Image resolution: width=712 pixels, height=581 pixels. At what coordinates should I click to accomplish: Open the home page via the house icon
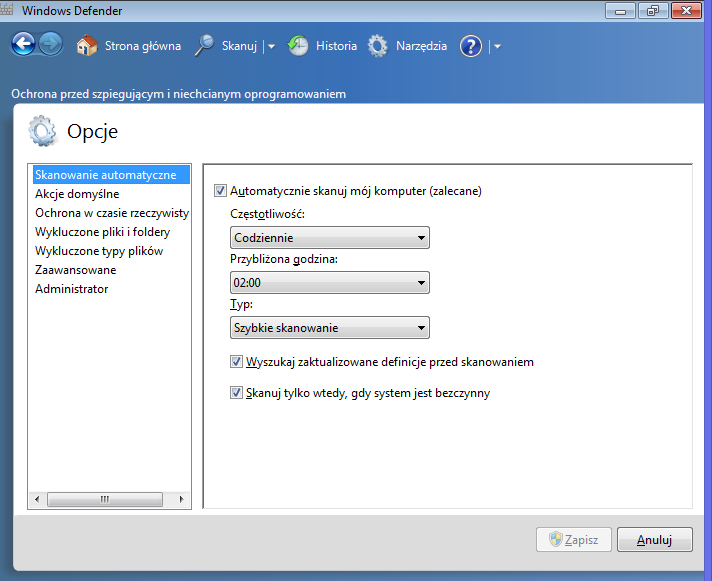pos(87,46)
